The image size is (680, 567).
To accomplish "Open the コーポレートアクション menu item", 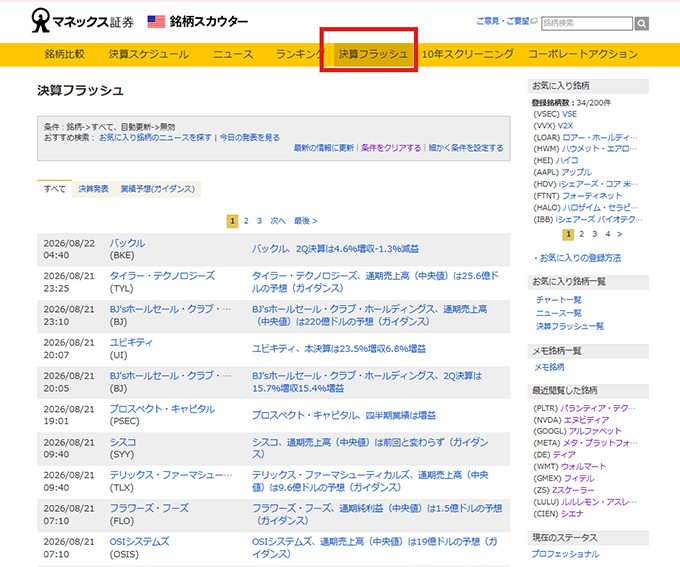I will (x=583, y=54).
